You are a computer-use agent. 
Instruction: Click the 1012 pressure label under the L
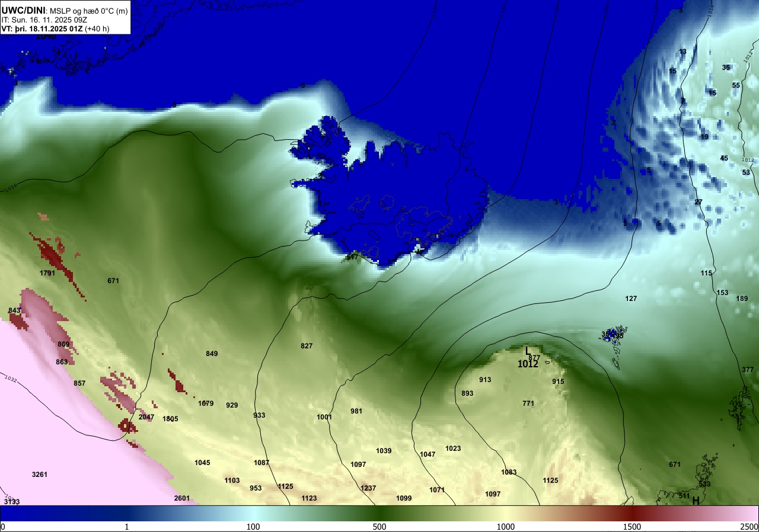[528, 364]
